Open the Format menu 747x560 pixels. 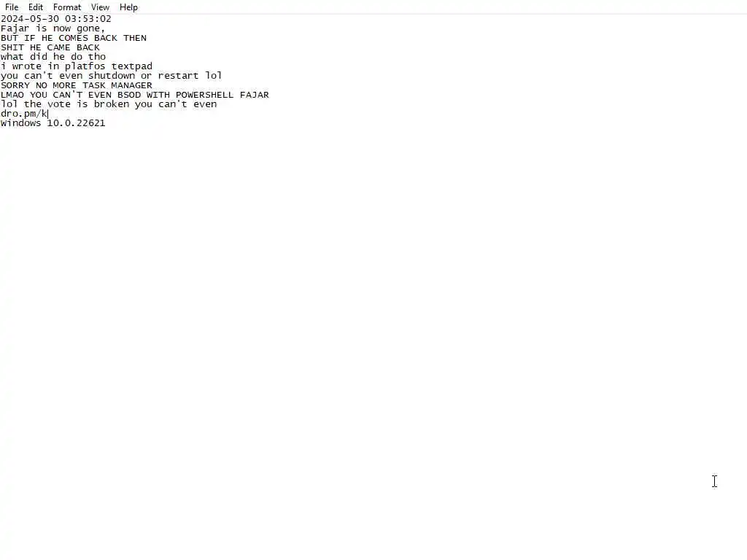[x=67, y=7]
